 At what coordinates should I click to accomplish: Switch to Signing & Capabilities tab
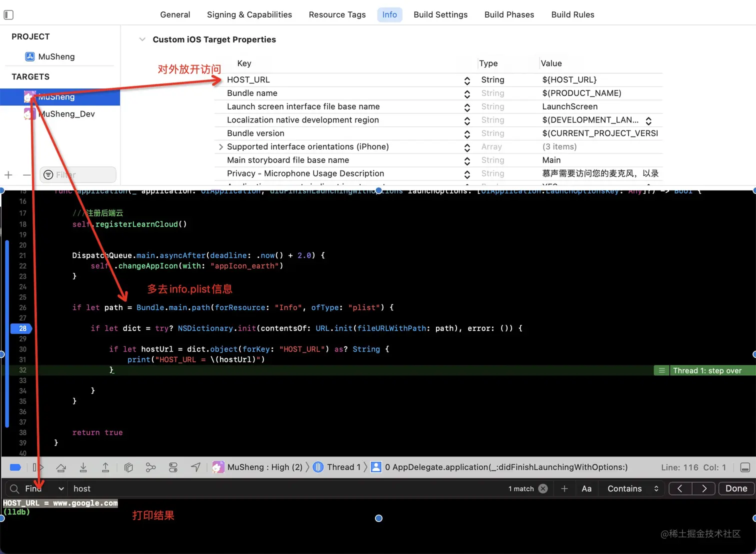click(x=249, y=14)
